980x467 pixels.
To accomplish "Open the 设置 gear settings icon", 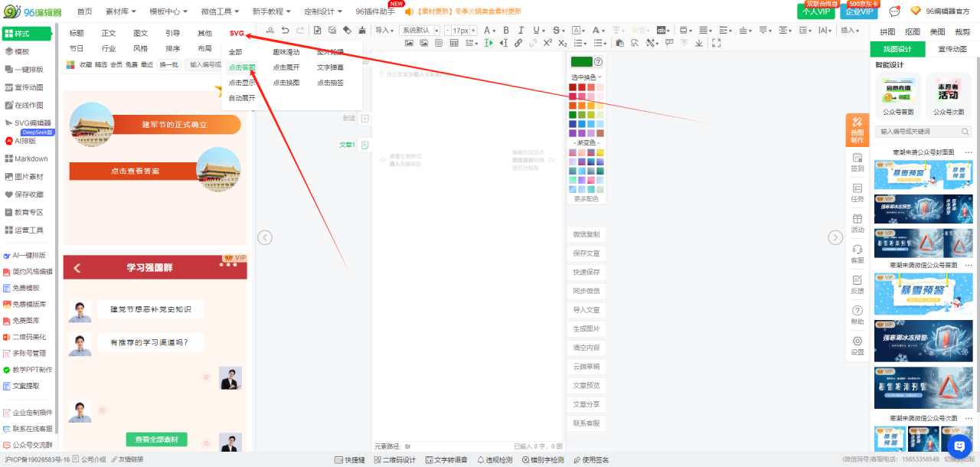I will click(x=857, y=345).
